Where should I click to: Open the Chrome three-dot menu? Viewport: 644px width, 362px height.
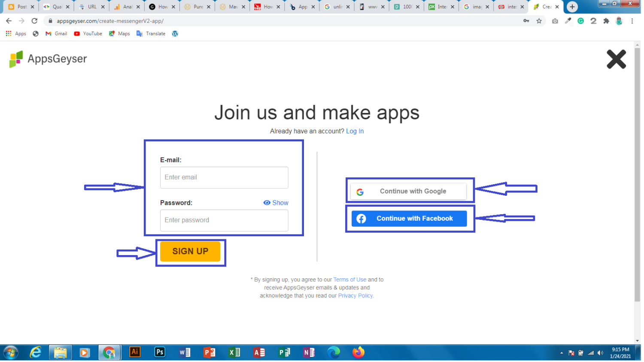click(632, 21)
